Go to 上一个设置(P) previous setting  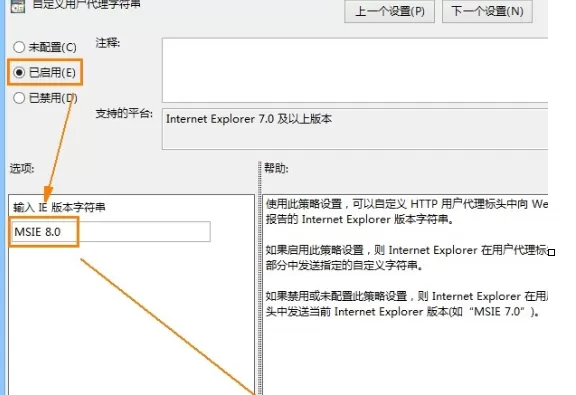tap(389, 11)
